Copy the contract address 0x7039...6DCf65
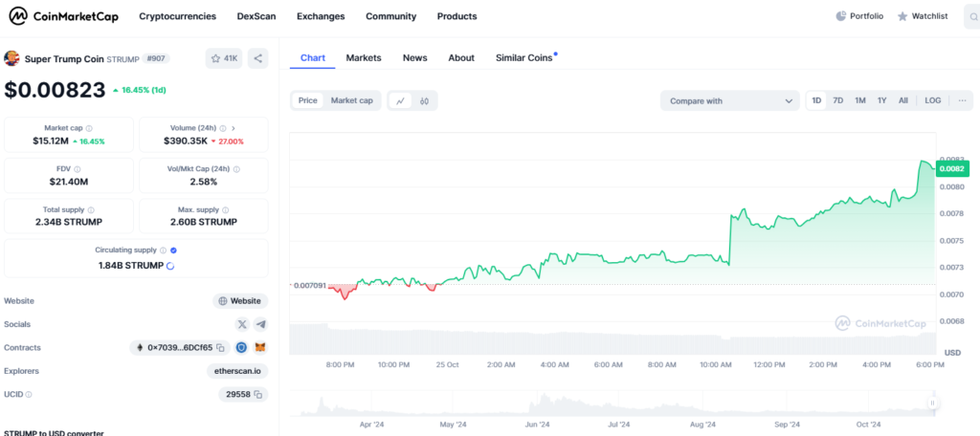 pos(220,348)
